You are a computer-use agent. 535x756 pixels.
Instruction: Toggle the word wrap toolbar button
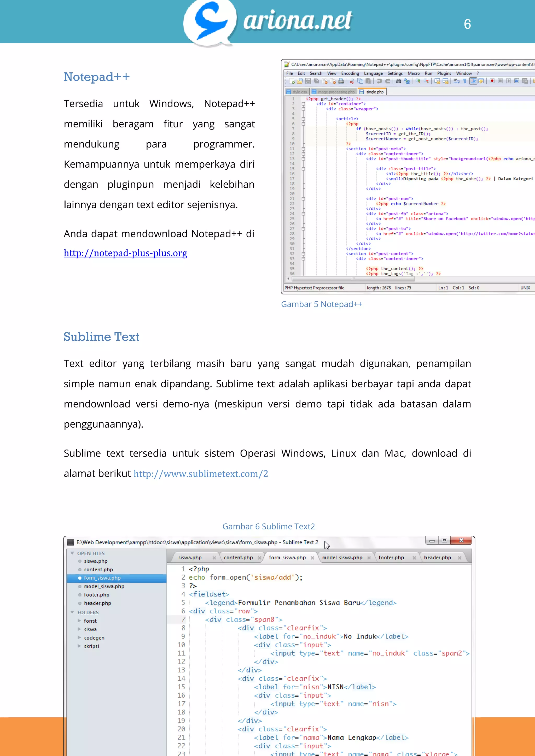[x=456, y=81]
